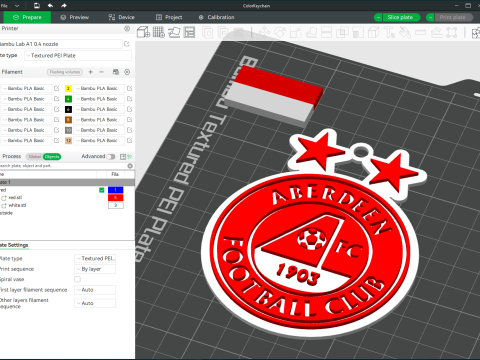Open the bed type Textured PEI Plate dropdown
Screen dimensions: 480x360
(x=78, y=56)
